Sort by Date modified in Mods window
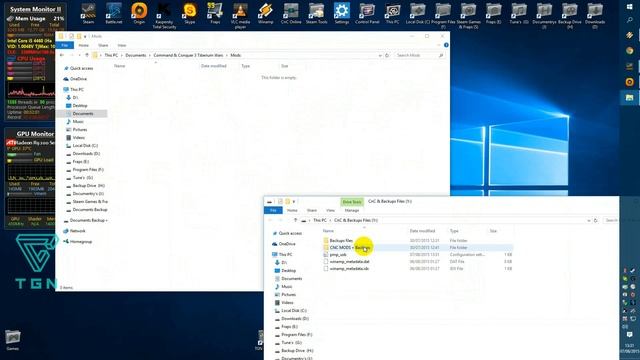 tap(213, 66)
